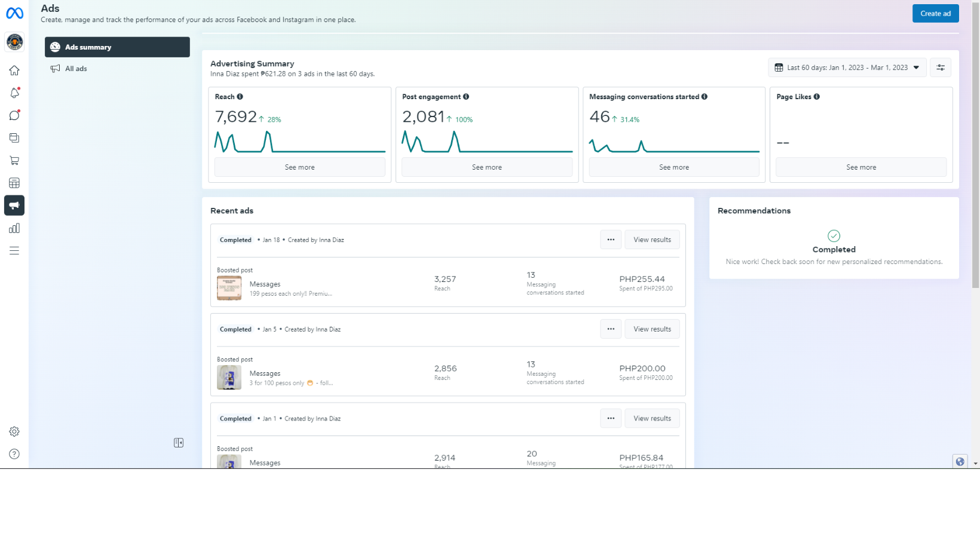980x552 pixels.
Task: Open the Commerce shopping cart icon
Action: [x=14, y=161]
